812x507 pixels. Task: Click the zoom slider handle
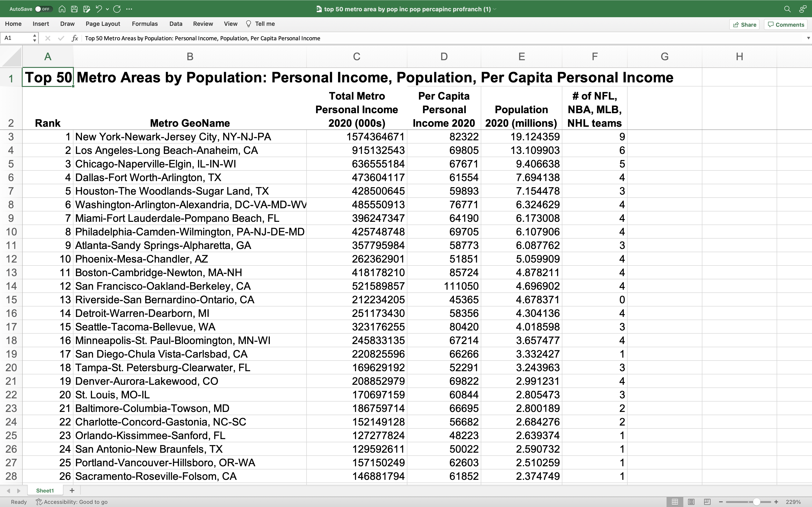click(x=756, y=502)
